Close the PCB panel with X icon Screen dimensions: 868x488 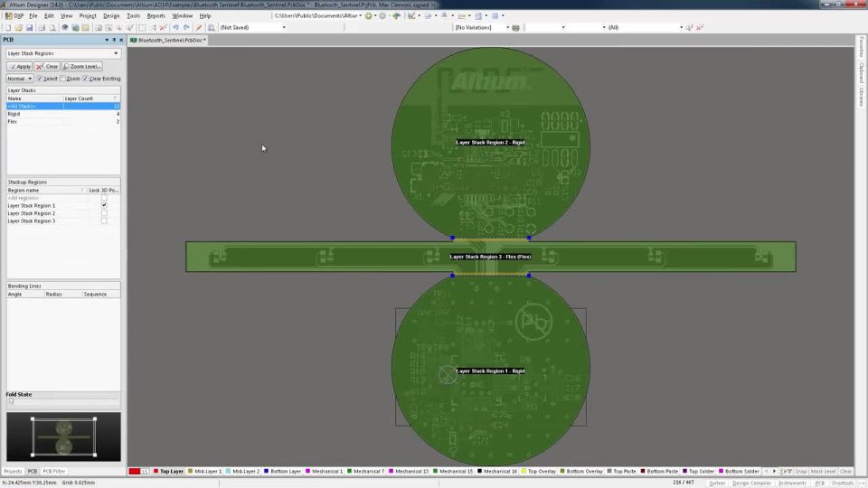(121, 40)
